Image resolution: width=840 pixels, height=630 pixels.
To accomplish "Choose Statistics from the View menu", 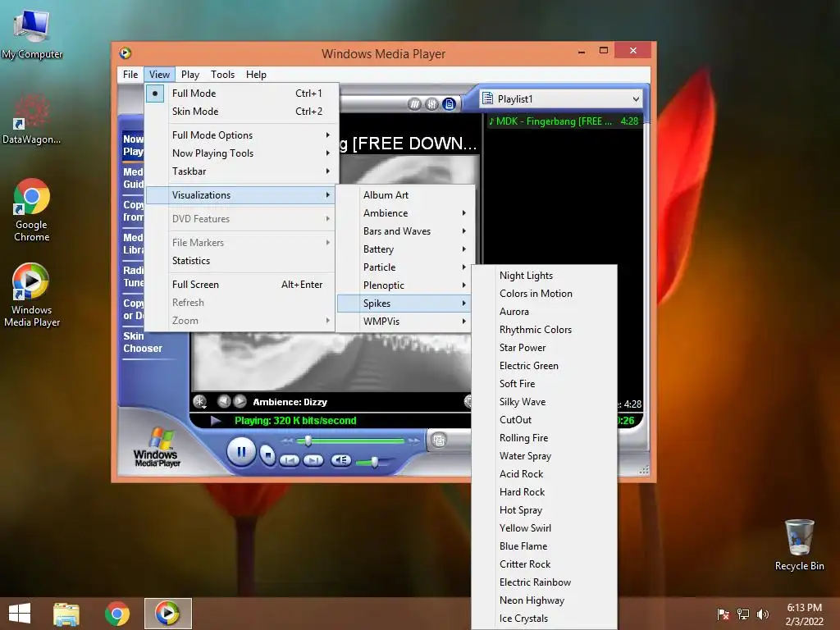I will point(242,261).
